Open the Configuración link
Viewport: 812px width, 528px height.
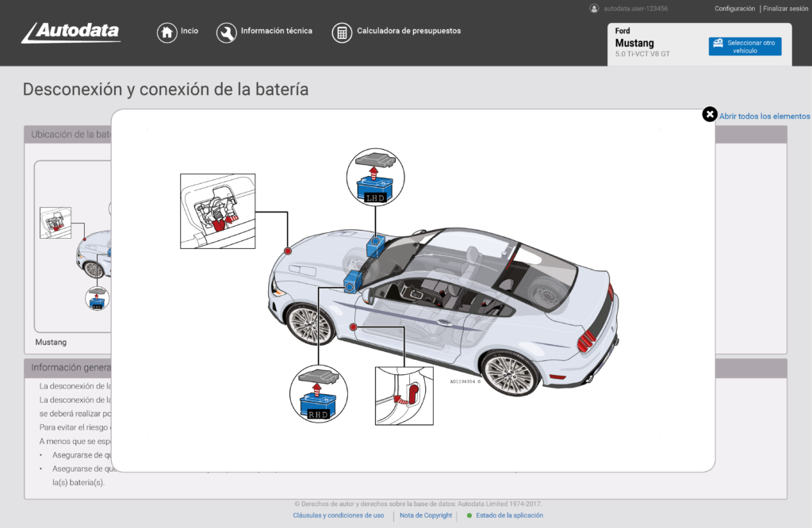click(x=734, y=9)
